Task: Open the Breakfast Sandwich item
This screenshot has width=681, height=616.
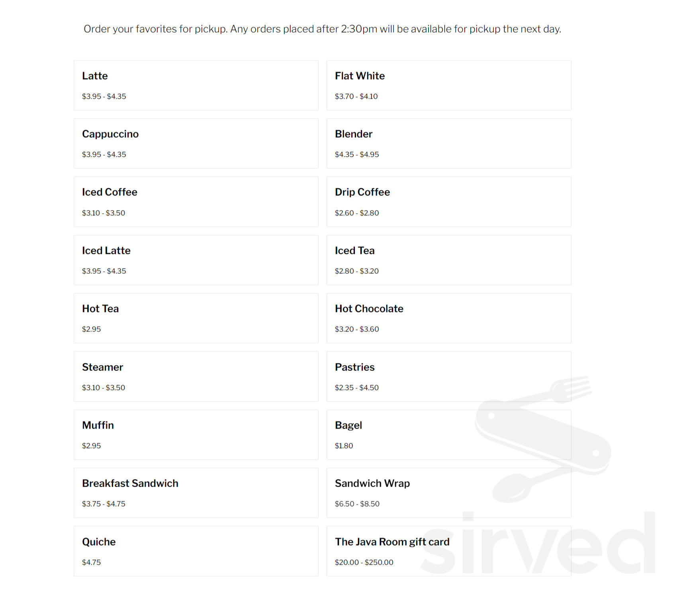Action: tap(196, 493)
